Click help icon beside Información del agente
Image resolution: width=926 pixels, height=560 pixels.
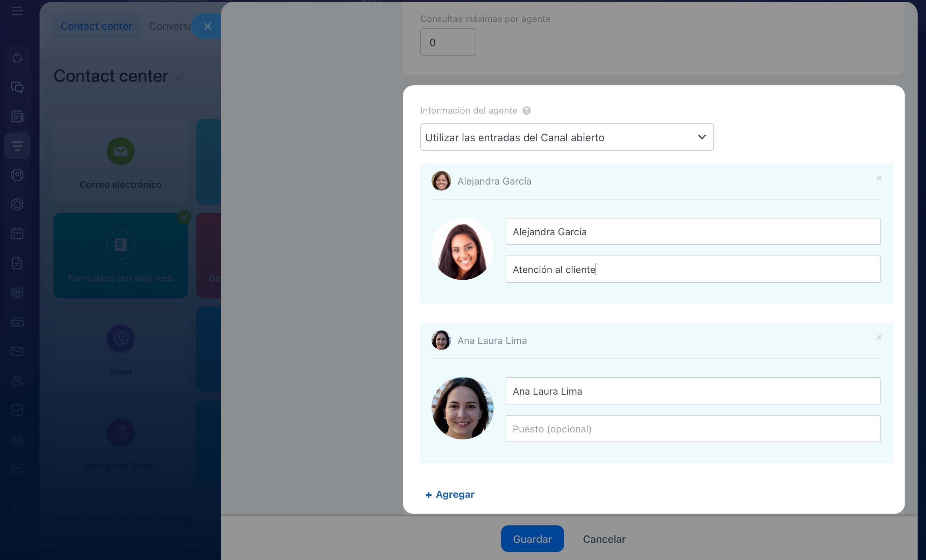point(527,110)
